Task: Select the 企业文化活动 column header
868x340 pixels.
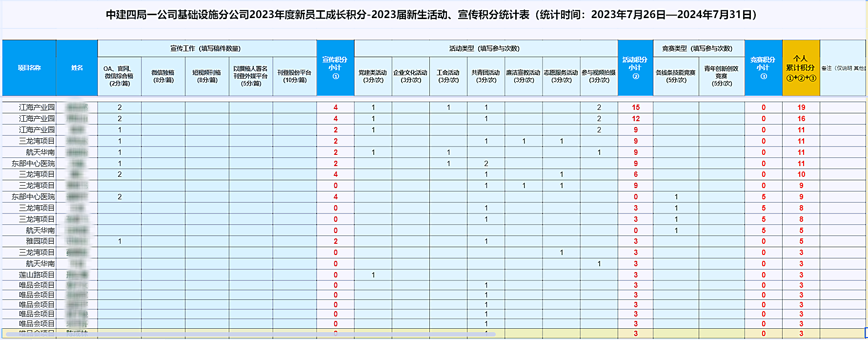Action: click(411, 76)
